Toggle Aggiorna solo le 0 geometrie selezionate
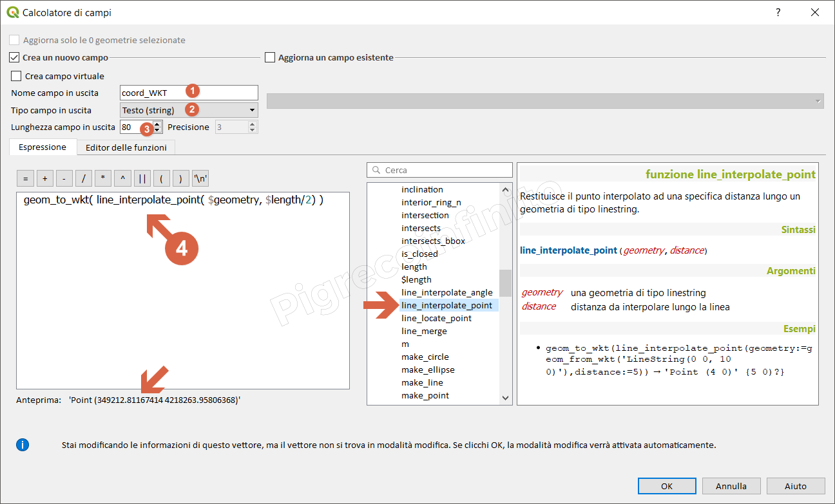The width and height of the screenshot is (835, 504). [x=15, y=40]
